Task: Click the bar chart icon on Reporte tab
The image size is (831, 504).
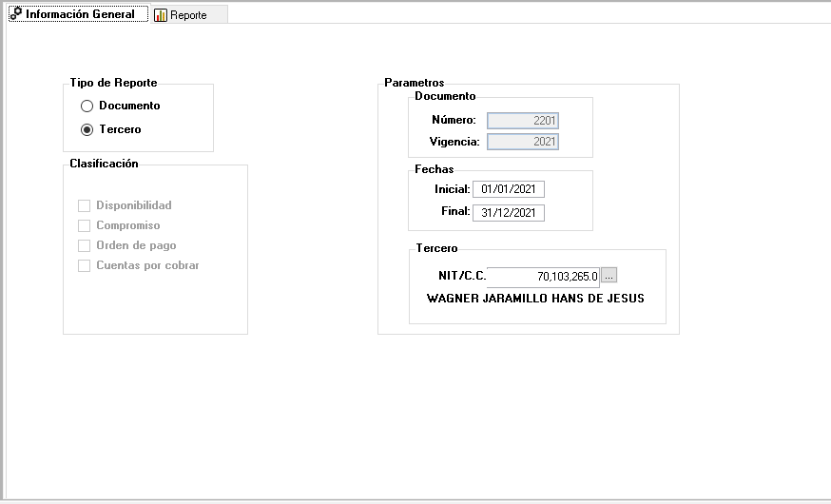Action: (161, 15)
